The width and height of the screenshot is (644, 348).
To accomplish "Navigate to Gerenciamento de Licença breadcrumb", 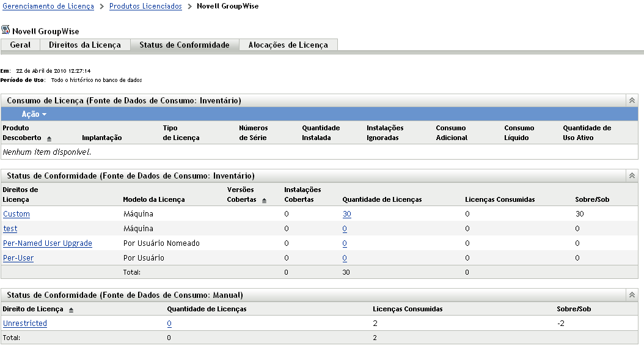I will (48, 6).
